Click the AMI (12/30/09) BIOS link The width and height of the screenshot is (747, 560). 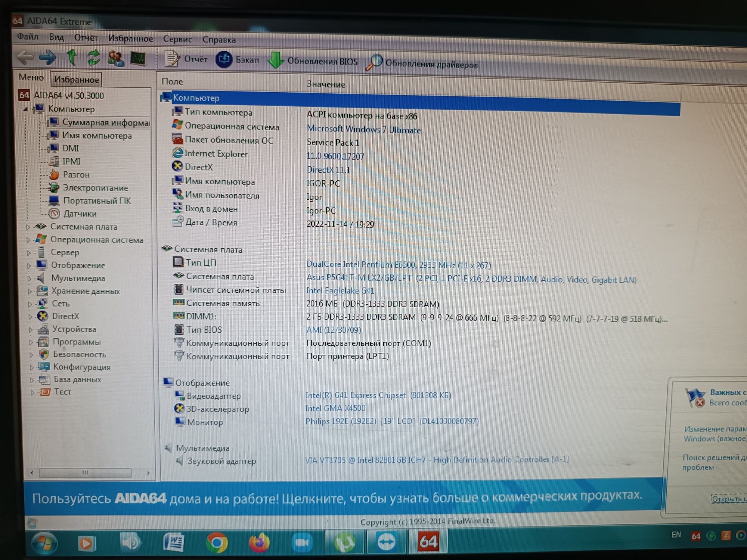tap(334, 330)
